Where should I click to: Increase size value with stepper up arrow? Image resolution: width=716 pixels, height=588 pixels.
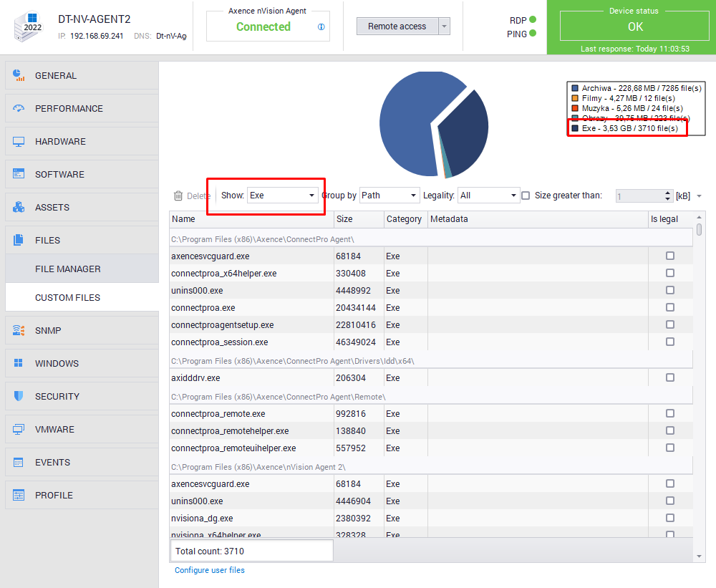(x=667, y=193)
